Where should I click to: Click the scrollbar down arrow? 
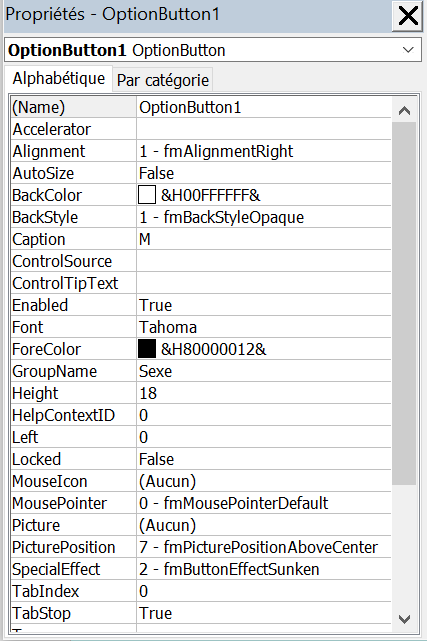pyautogui.click(x=404, y=619)
